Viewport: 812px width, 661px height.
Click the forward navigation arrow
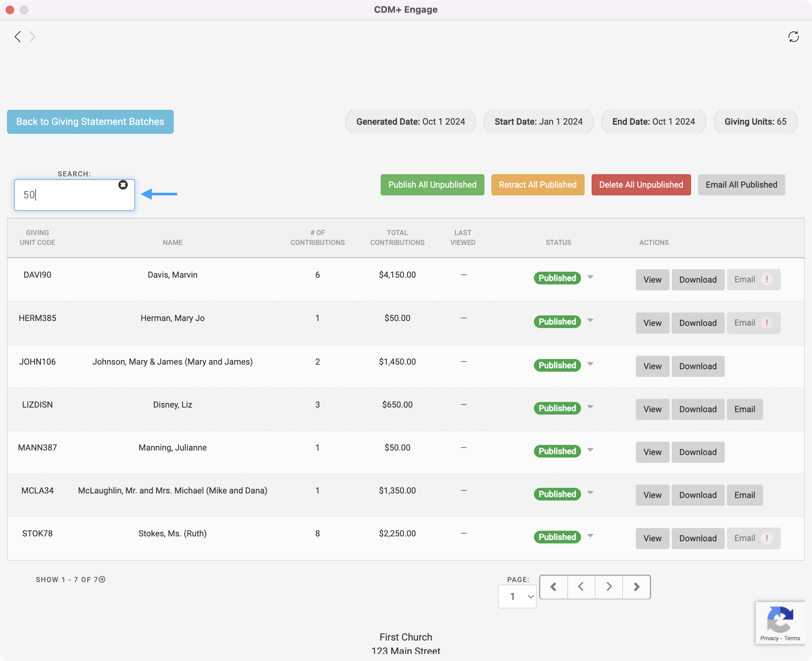coord(32,37)
